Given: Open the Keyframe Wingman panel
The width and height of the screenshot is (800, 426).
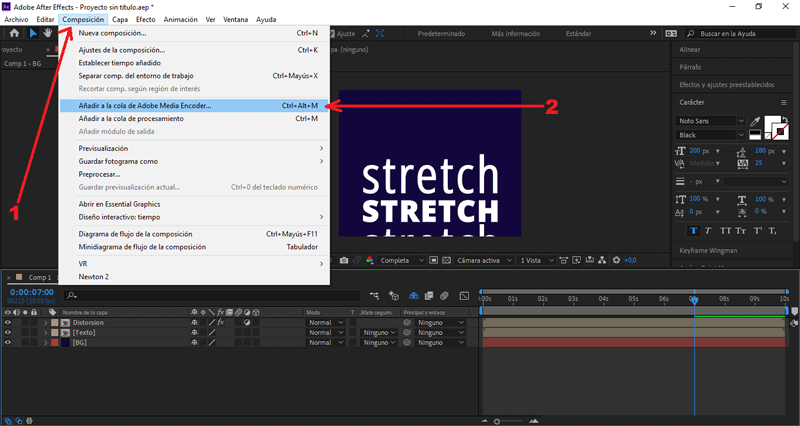Looking at the screenshot, I should click(708, 250).
